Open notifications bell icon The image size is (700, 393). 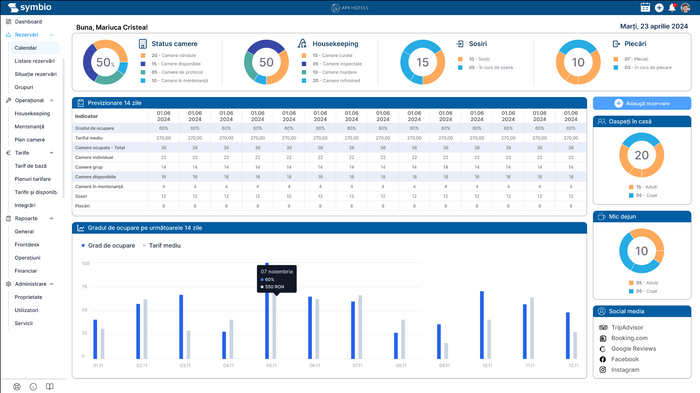[x=672, y=7]
